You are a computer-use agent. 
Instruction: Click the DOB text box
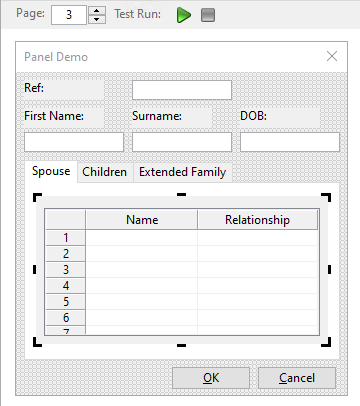pyautogui.click(x=290, y=142)
